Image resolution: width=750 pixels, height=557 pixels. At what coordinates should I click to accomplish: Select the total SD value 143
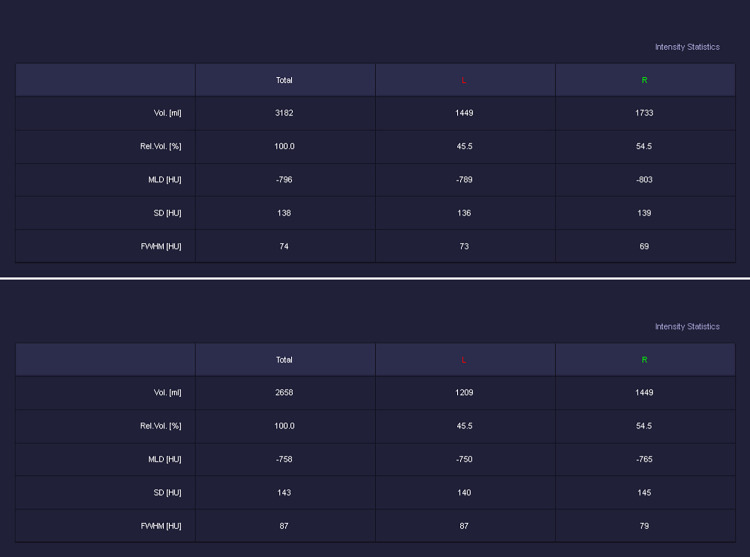(x=284, y=492)
